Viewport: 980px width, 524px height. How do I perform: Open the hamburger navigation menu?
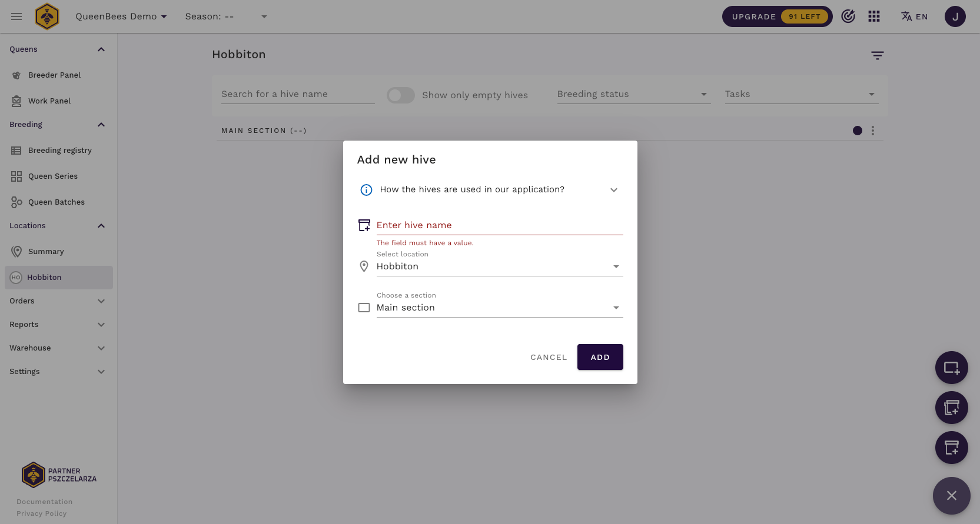pyautogui.click(x=16, y=16)
